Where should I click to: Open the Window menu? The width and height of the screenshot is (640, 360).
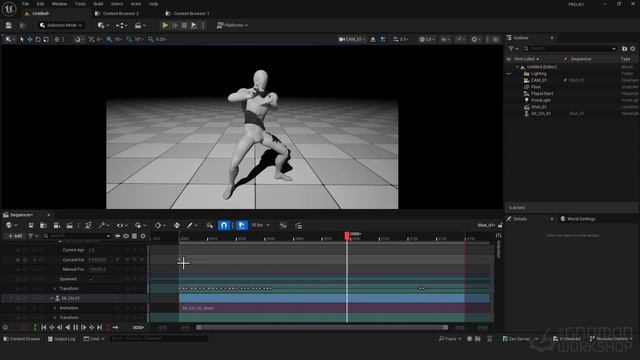click(x=59, y=4)
